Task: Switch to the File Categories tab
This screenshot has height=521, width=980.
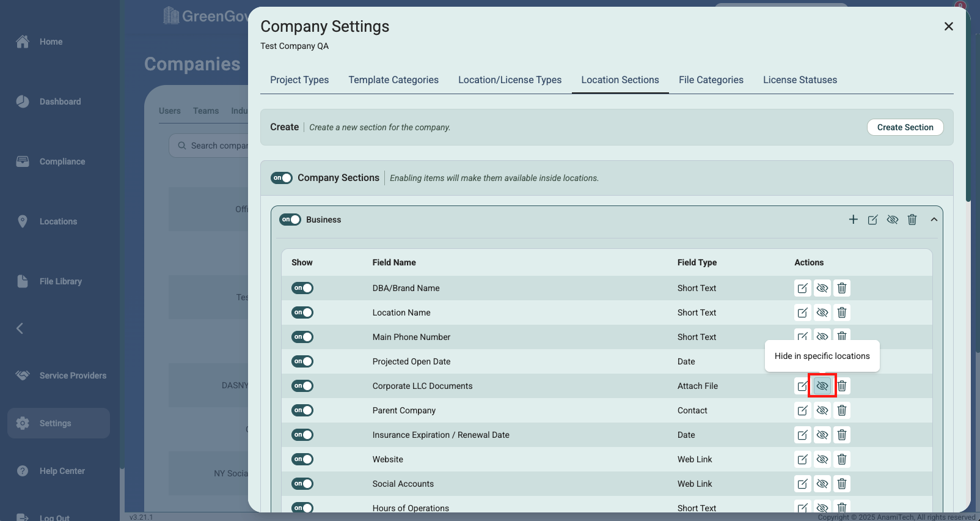Action: click(x=711, y=80)
